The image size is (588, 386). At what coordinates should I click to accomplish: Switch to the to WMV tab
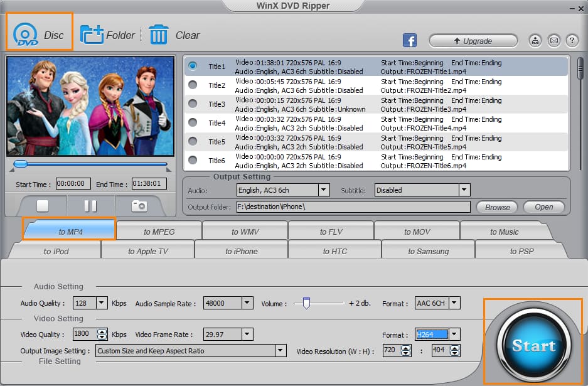point(245,232)
